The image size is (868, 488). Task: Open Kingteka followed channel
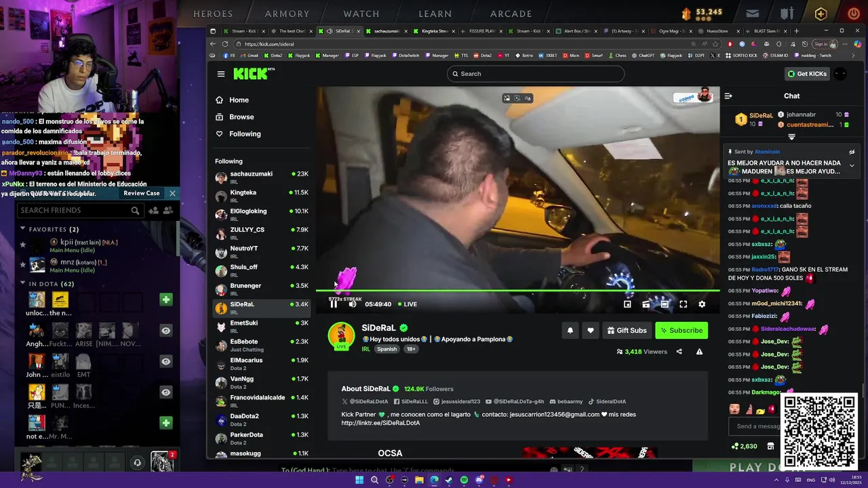click(262, 196)
